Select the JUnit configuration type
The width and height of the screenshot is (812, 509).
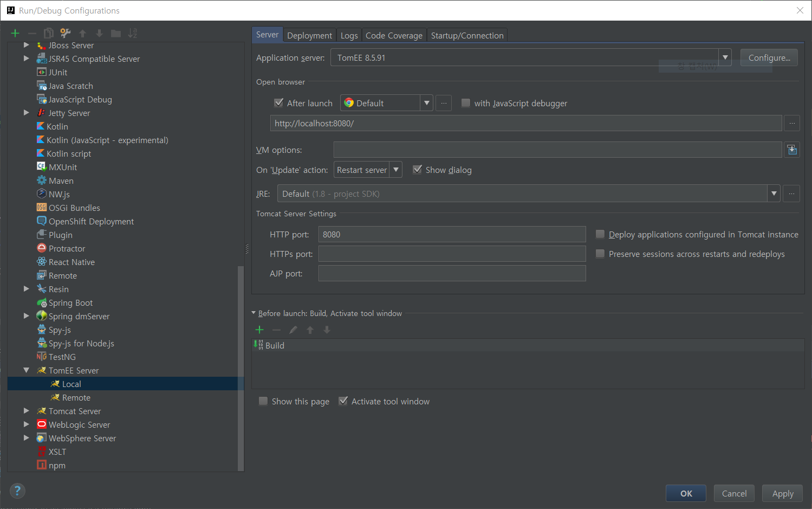point(57,72)
